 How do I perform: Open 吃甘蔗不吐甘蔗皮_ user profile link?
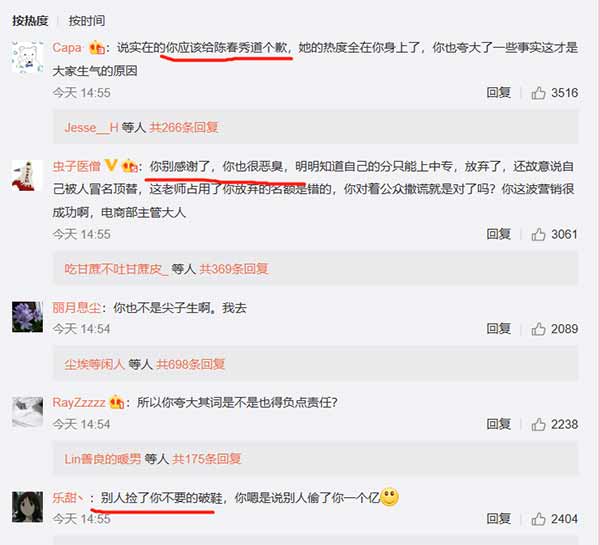click(x=116, y=269)
